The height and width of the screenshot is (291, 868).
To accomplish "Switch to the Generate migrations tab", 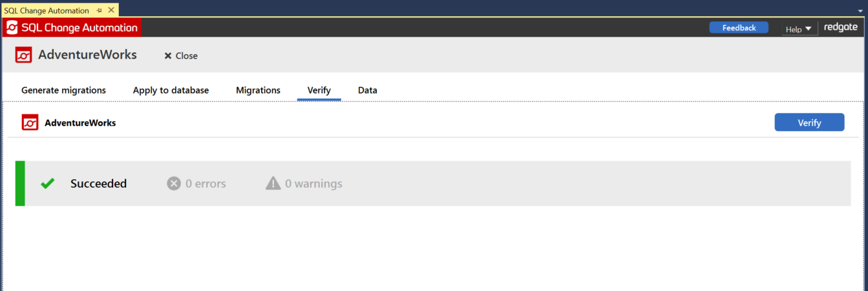I will click(63, 90).
